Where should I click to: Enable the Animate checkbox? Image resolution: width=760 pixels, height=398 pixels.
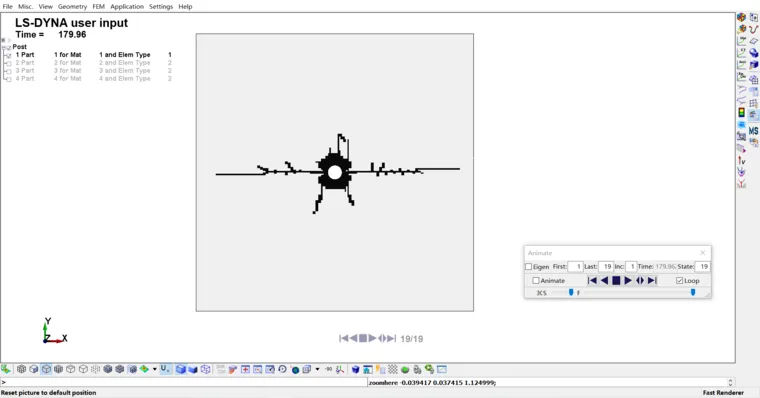536,281
